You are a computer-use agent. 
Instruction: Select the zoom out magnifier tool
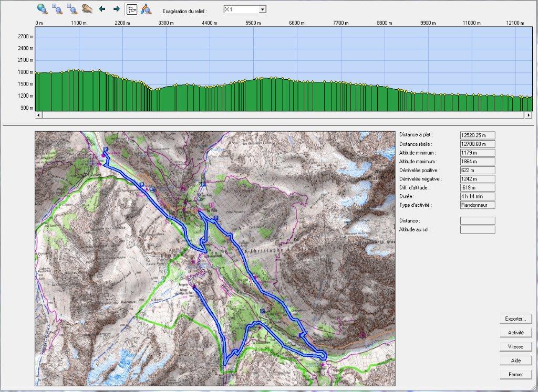coord(73,9)
